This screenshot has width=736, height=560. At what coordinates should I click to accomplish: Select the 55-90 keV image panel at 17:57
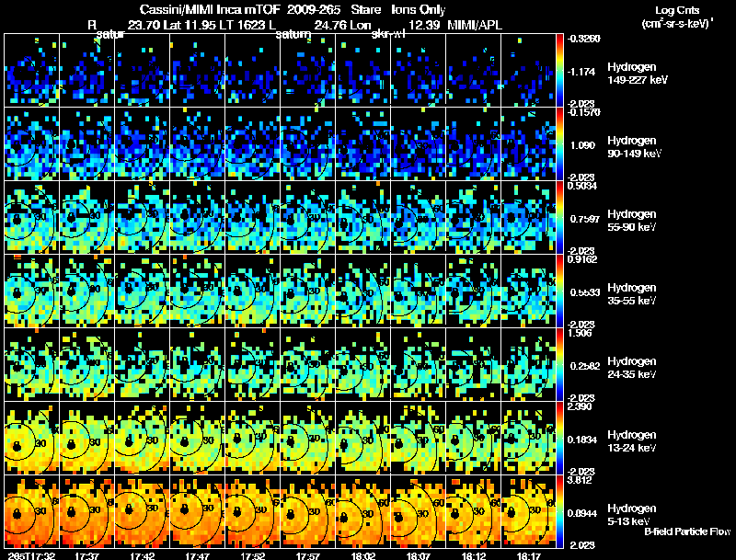pyautogui.click(x=308, y=217)
